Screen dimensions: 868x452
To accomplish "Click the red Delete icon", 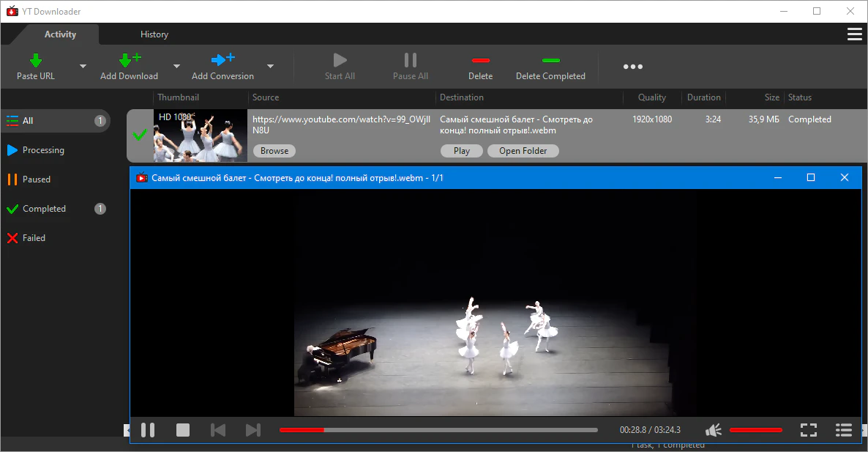I will 480,60.
